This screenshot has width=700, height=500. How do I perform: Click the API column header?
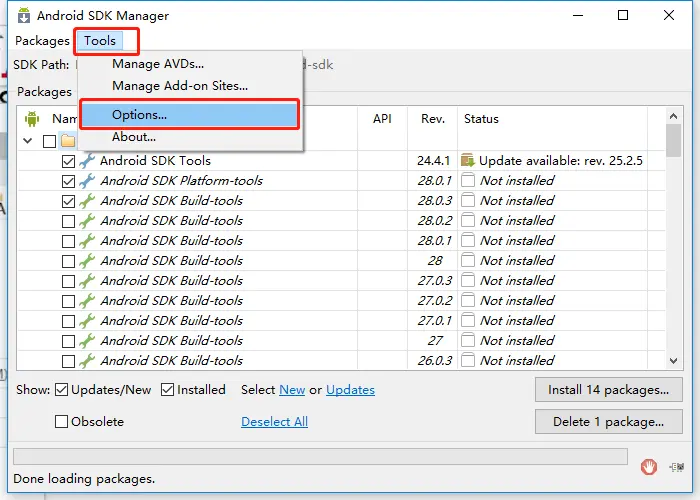click(x=382, y=119)
